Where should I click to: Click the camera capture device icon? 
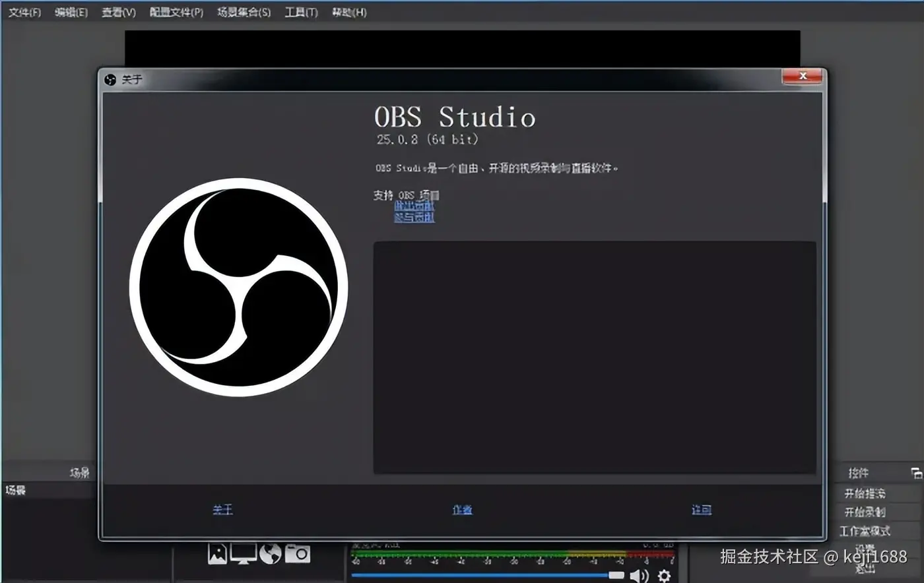click(x=298, y=553)
